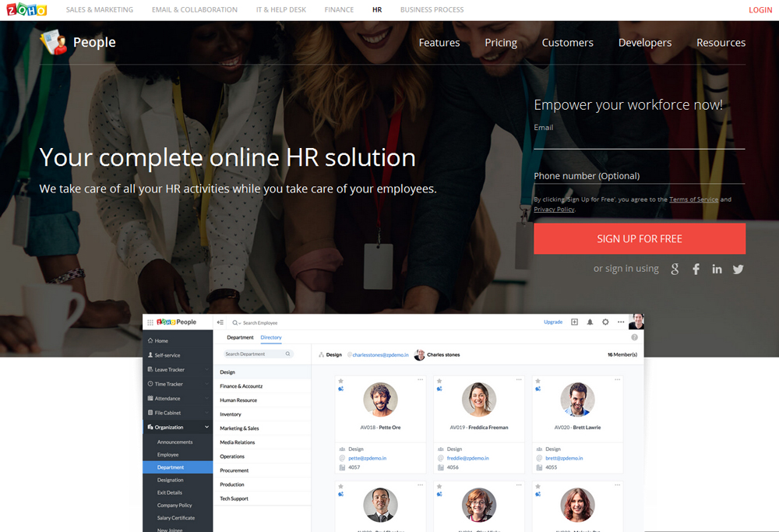Sign in using the Twitter icon
Image resolution: width=779 pixels, height=532 pixels.
pyautogui.click(x=738, y=270)
